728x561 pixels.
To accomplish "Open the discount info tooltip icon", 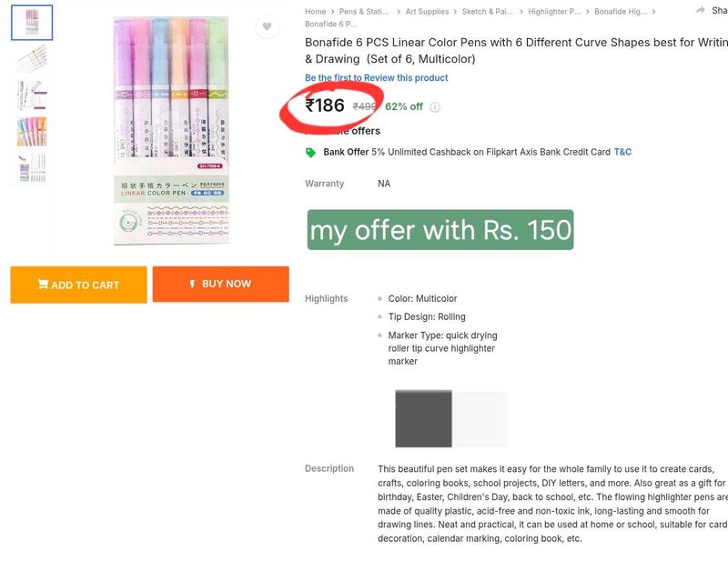I will (x=433, y=106).
